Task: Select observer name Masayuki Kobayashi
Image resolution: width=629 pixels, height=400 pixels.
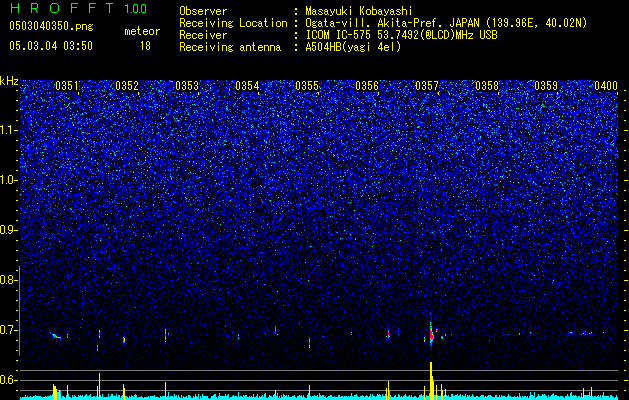Action: click(359, 11)
